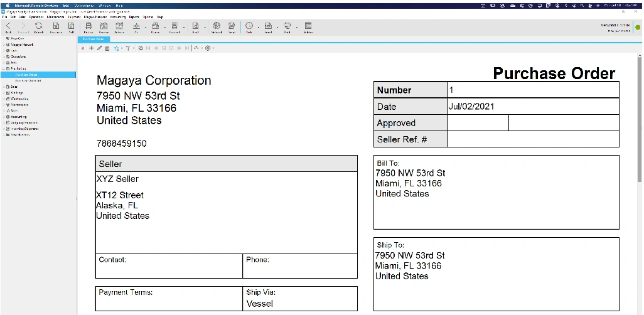Open the Maintenance menu in menu bar
This screenshot has width=644, height=315.
point(55,17)
